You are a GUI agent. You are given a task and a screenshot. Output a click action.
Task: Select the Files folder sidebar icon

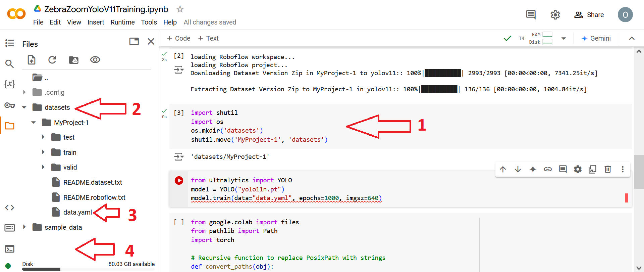pyautogui.click(x=9, y=126)
